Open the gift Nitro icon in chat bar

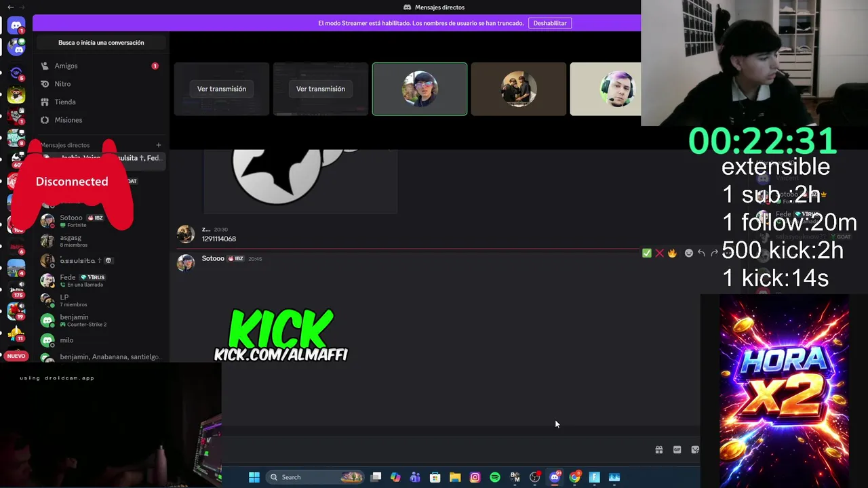pos(659,449)
